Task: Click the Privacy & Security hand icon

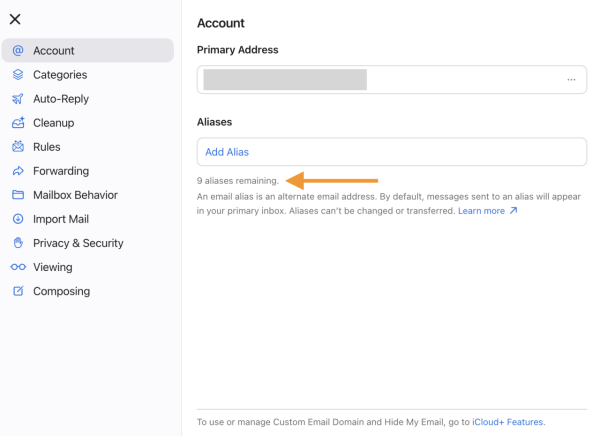Action: coord(18,243)
